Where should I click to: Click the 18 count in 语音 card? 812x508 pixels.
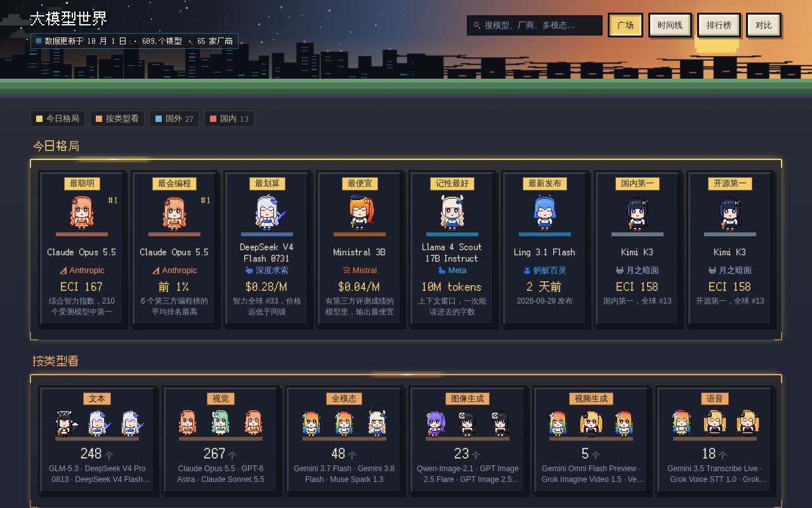(x=709, y=453)
